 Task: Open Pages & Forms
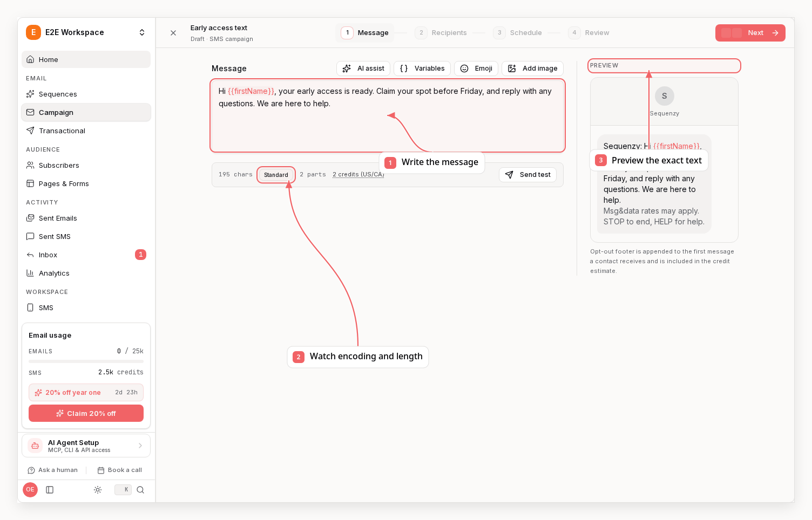click(86, 183)
